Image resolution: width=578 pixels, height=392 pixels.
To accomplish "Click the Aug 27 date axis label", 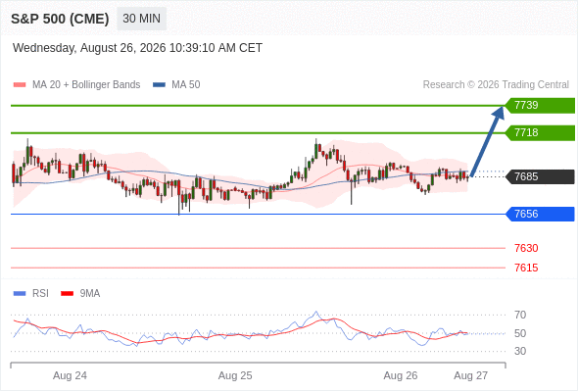I will [x=471, y=375].
